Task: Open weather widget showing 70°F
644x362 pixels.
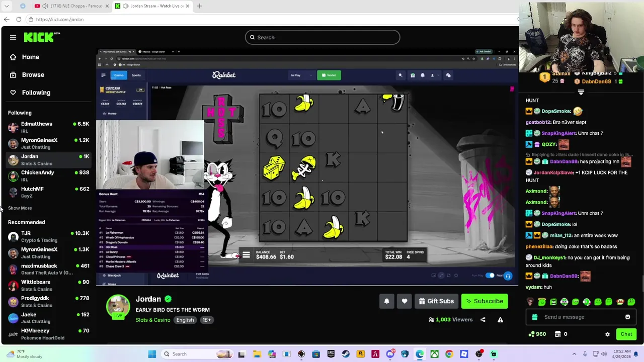Action: (25, 354)
